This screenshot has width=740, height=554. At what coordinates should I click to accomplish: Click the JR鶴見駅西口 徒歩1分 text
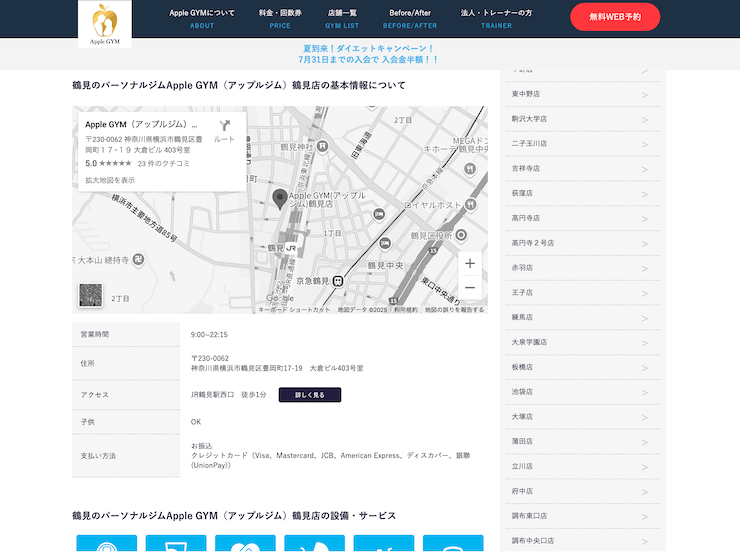pos(229,395)
